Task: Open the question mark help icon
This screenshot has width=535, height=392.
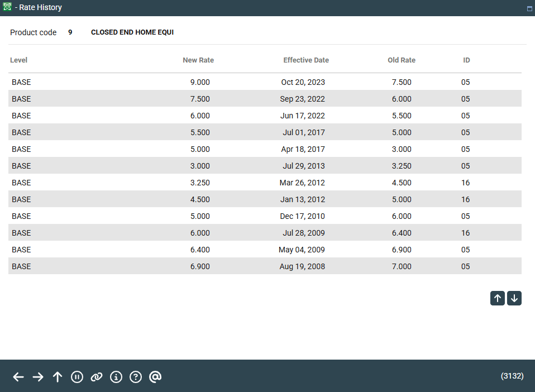Action: click(x=136, y=377)
